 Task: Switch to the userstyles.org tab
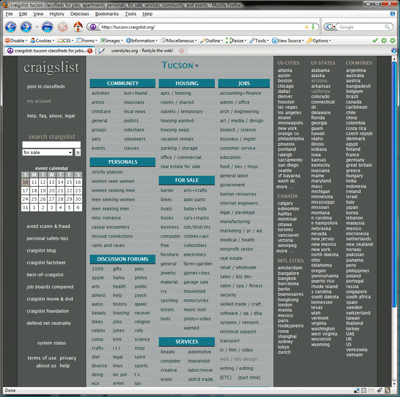click(x=142, y=51)
